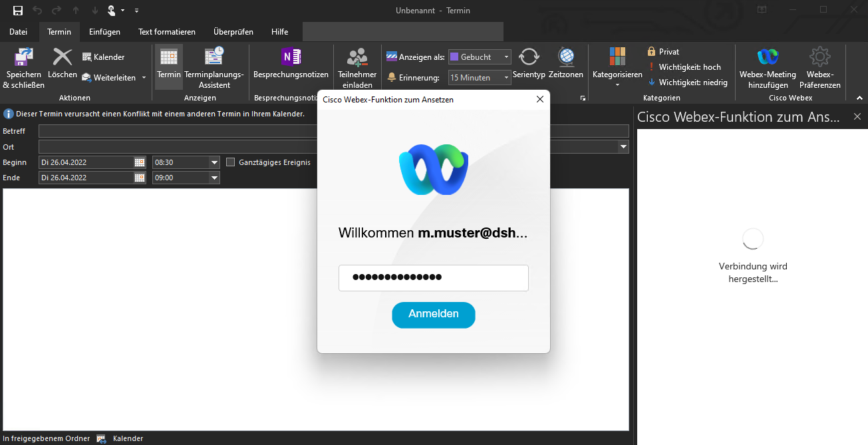Click the Gebucht purple color swatch
The image size is (868, 445).
click(x=454, y=57)
